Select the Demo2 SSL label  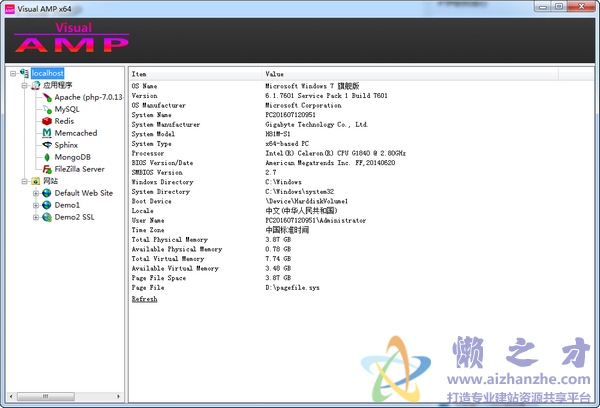tap(74, 217)
